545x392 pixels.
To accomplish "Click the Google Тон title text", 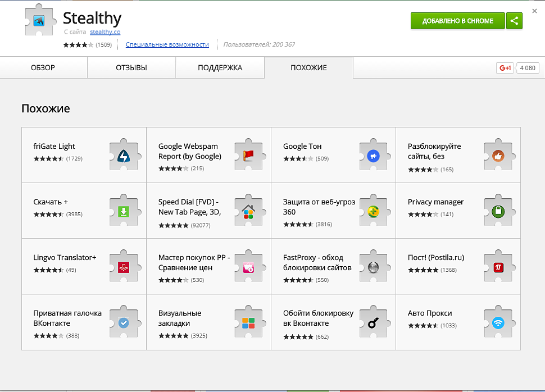I will tap(302, 147).
